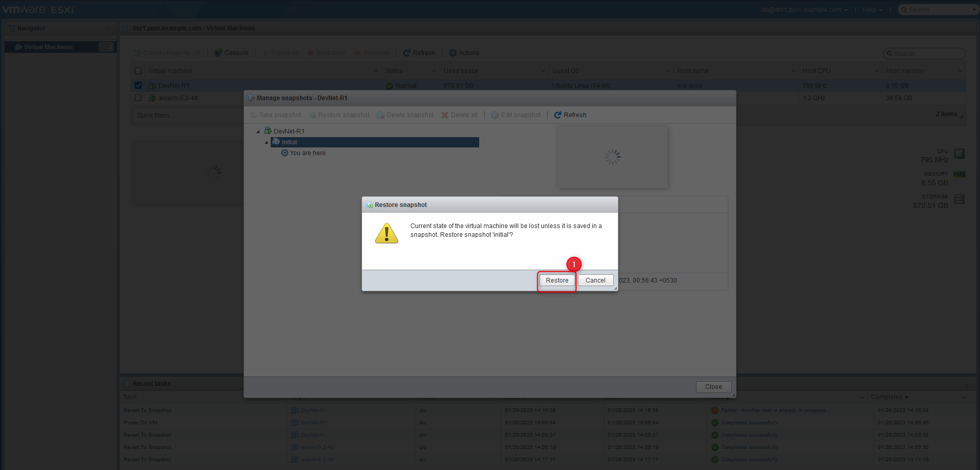Click the CPU usage chip icon
Viewport: 980px width, 470px height.
(959, 154)
